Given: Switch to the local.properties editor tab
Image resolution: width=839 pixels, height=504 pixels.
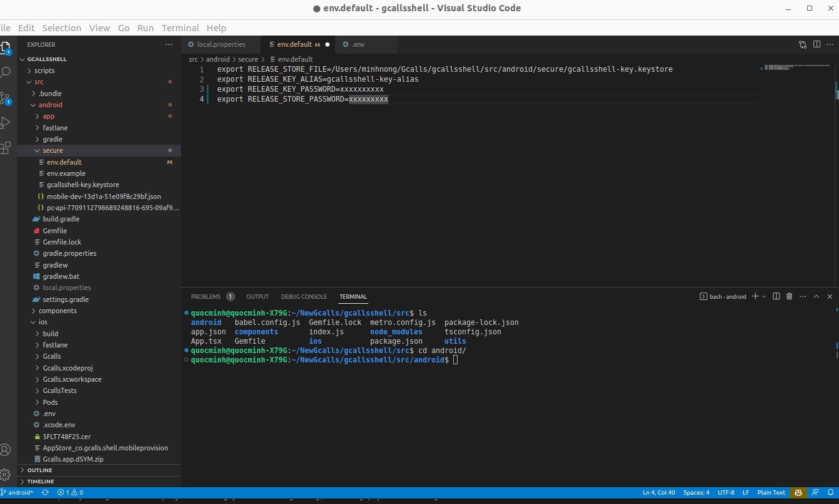Looking at the screenshot, I should click(x=221, y=45).
